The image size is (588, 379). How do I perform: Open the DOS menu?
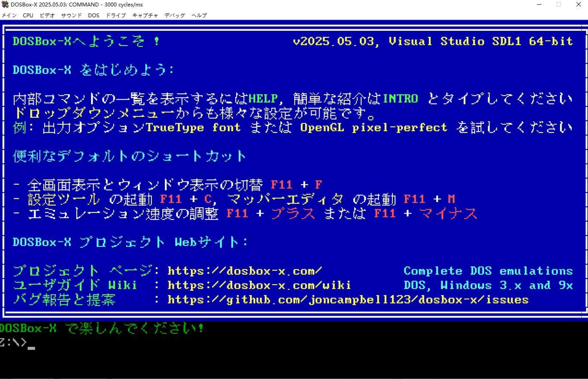click(94, 15)
